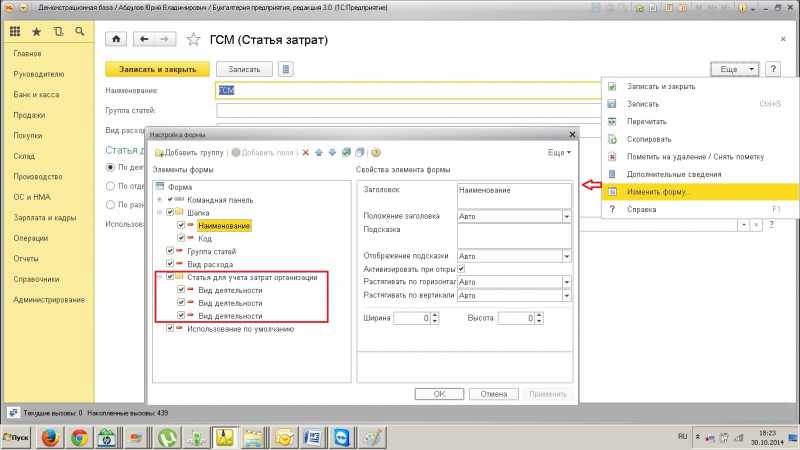Click the help icon in the form settings toolbar
Image resolution: width=800 pixels, height=450 pixels.
point(376,153)
